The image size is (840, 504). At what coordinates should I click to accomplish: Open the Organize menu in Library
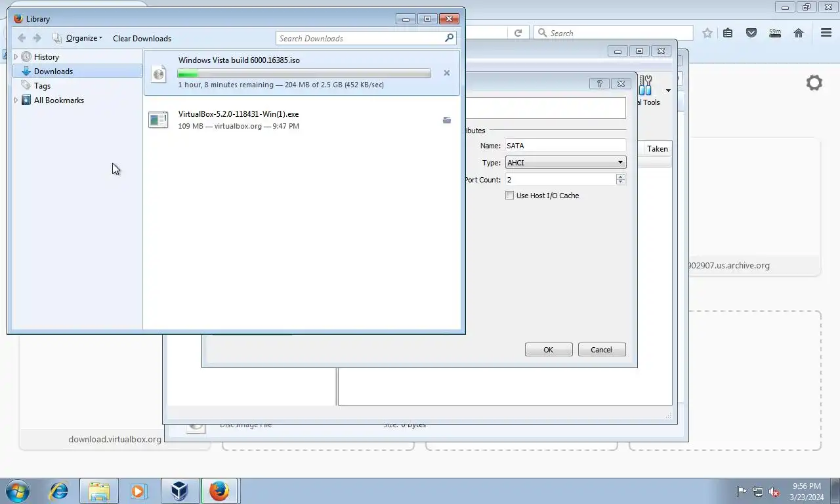(77, 38)
